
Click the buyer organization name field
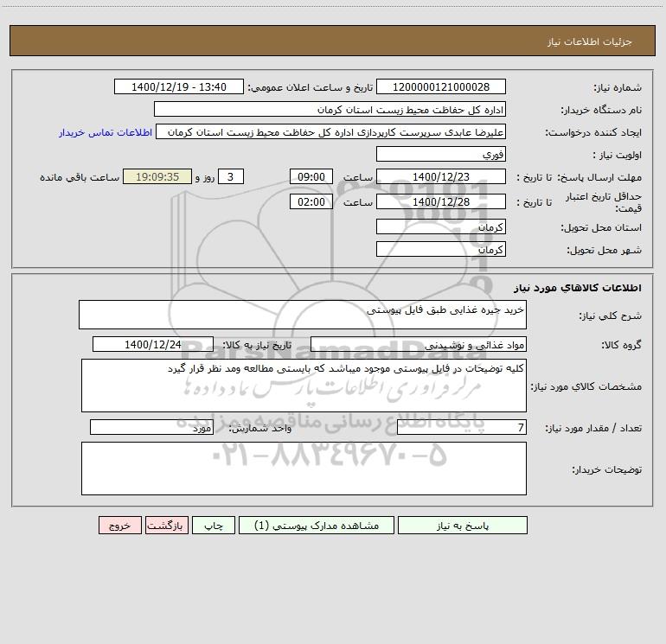click(330, 109)
